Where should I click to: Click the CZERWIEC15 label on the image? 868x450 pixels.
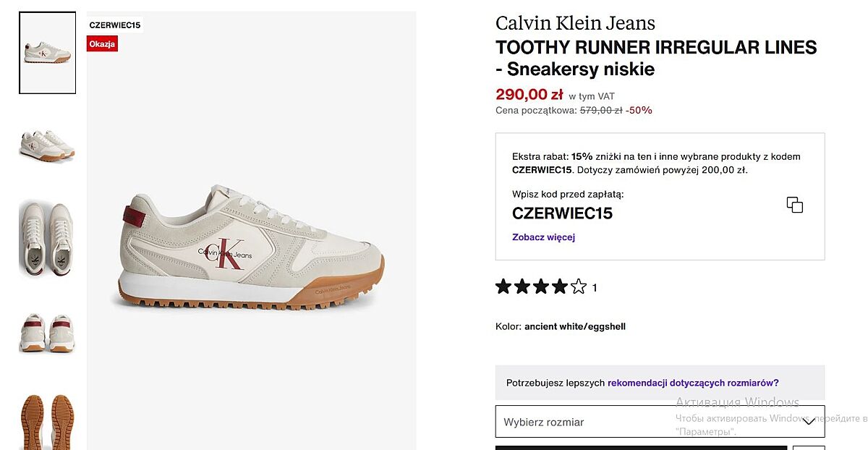point(114,25)
